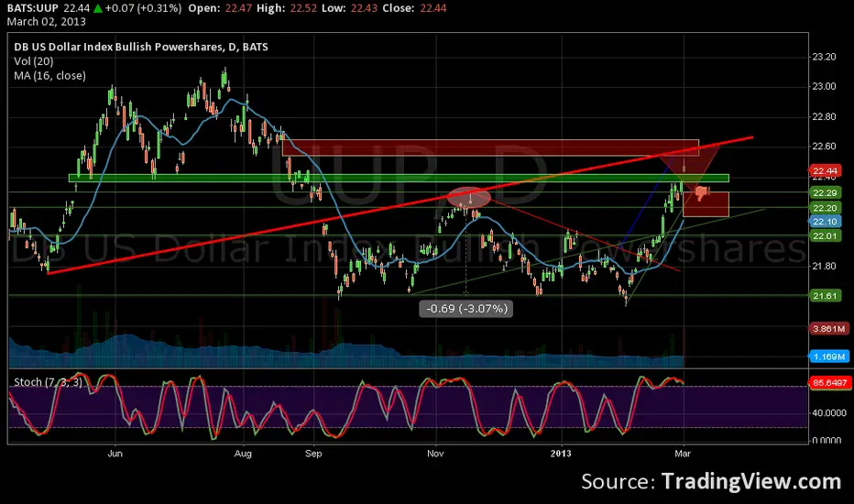Click the green 22.29 price level tag
Image resolution: width=854 pixels, height=504 pixels.
[x=825, y=192]
